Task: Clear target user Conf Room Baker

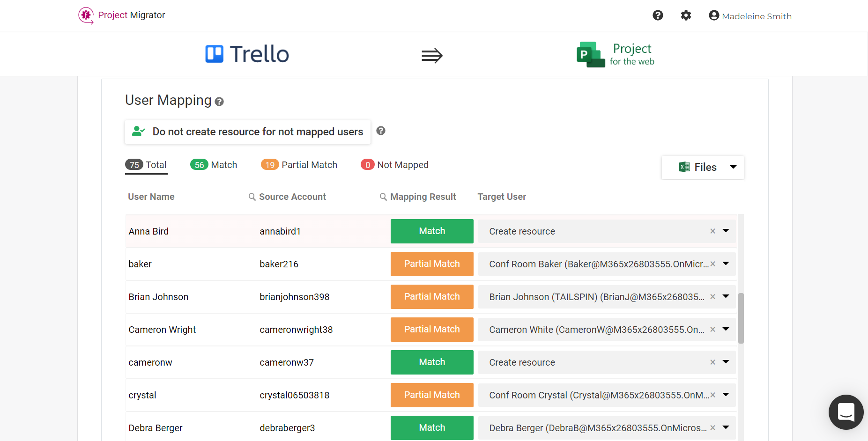Action: 712,264
